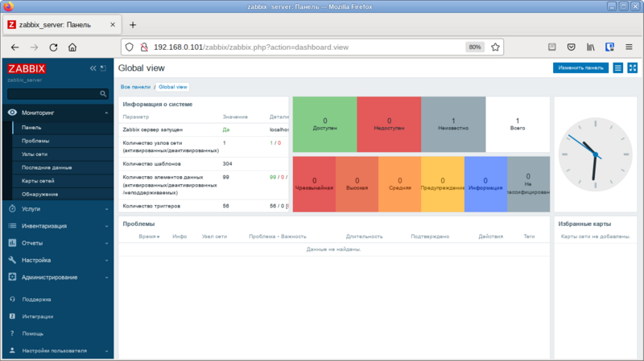Open the Помощь link
Viewport: 644px width, 361px height.
(33, 334)
